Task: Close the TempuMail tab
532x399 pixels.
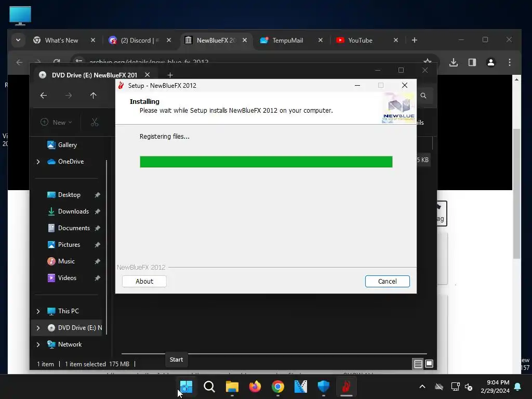Action: (x=320, y=41)
